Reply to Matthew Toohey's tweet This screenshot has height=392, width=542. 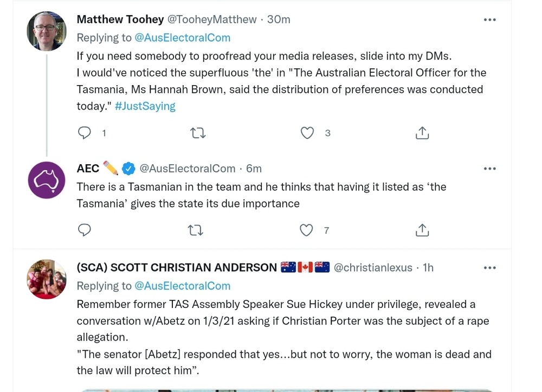coord(85,133)
